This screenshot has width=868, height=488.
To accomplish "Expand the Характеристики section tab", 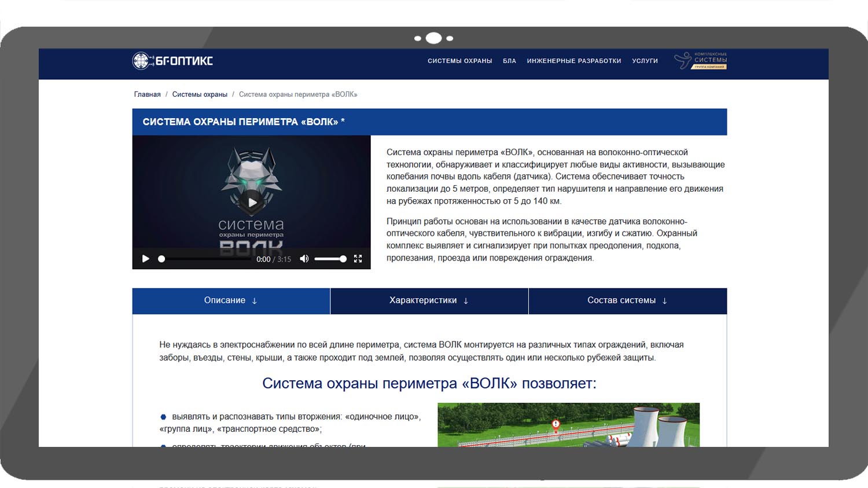I will (x=429, y=300).
